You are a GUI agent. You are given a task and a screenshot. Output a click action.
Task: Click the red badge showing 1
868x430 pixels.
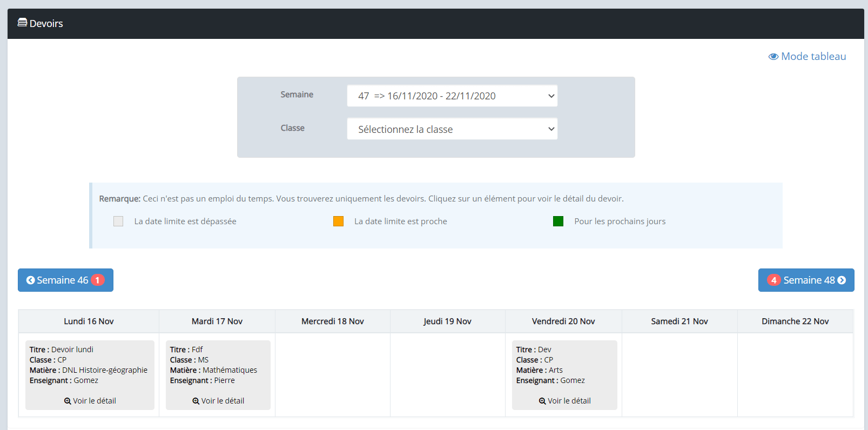pyautogui.click(x=98, y=280)
